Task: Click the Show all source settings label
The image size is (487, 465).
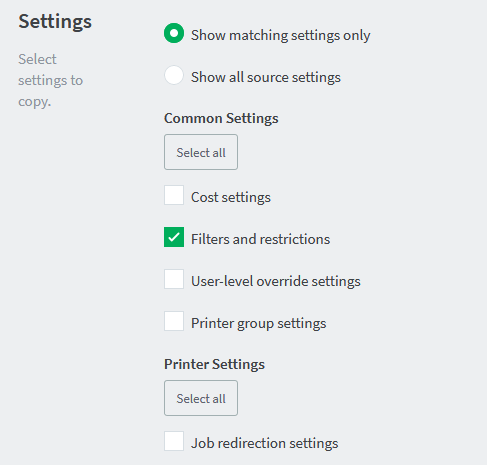Action: 266,77
